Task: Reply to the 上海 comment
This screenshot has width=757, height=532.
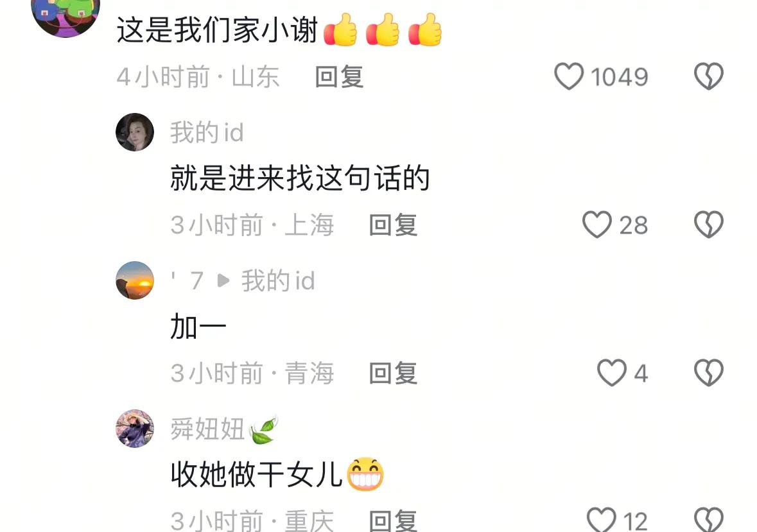Action: click(x=393, y=225)
